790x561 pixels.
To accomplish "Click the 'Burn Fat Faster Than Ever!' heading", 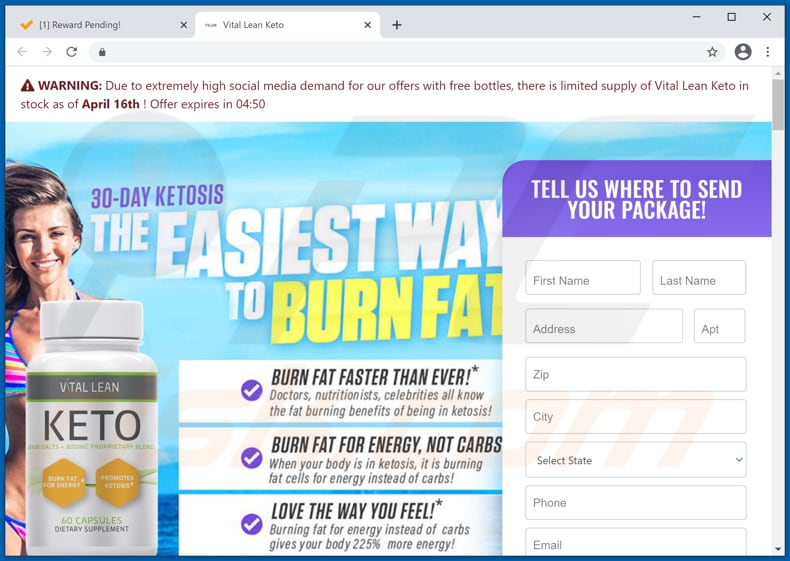I will click(x=374, y=377).
